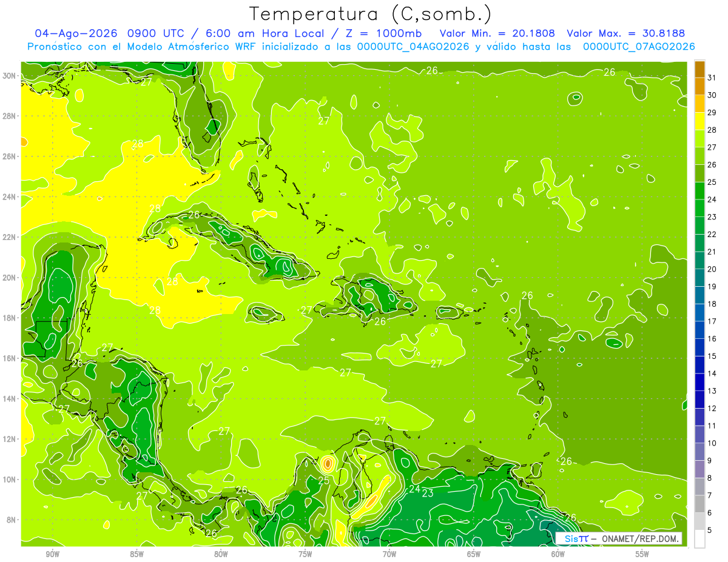Click the initialization time "0000UTC_04AGO2026"
This screenshot has width=728, height=562.
411,47
